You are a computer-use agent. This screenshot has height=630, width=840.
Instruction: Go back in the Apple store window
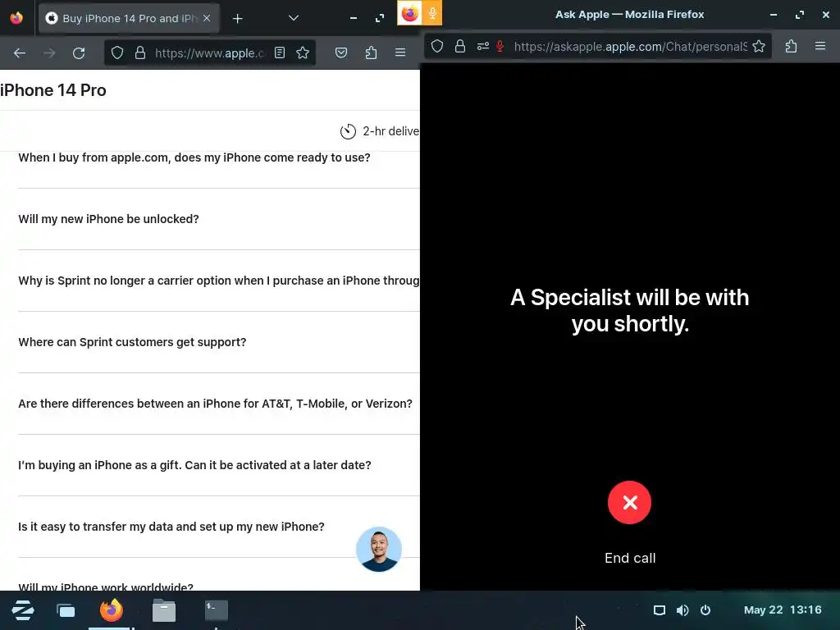pyautogui.click(x=20, y=53)
